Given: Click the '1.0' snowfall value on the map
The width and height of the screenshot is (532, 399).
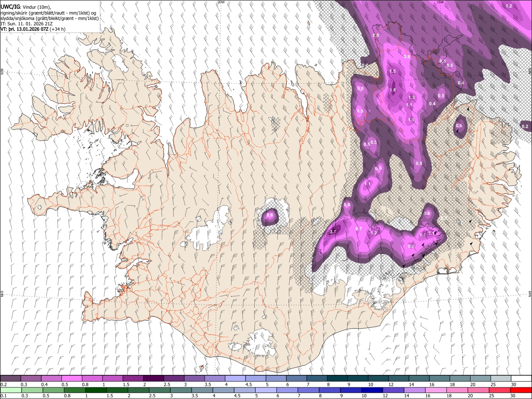Looking at the screenshot, I should point(411,120).
